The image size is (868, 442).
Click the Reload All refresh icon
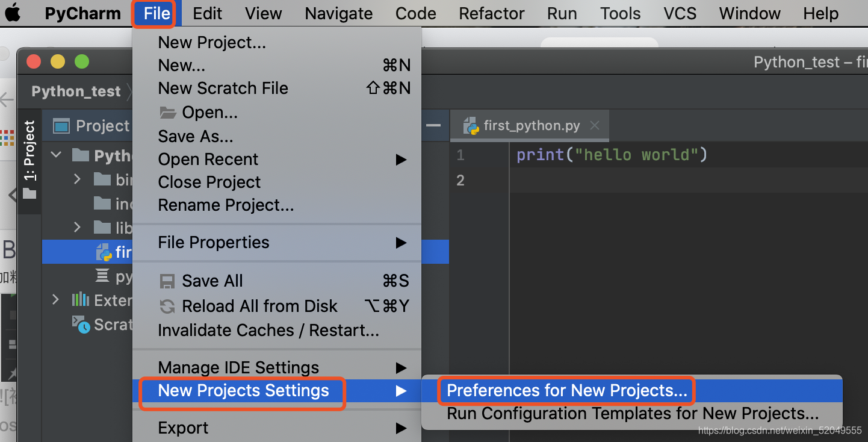167,307
